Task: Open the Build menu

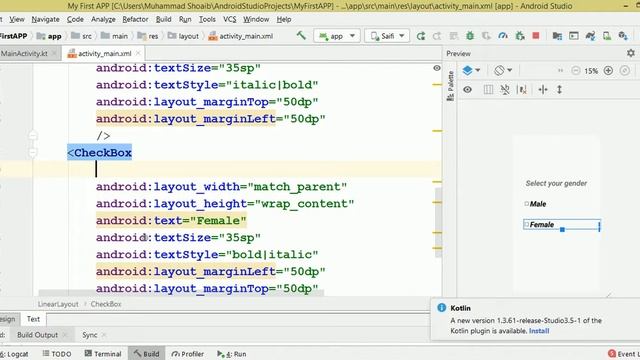Action: point(163,19)
